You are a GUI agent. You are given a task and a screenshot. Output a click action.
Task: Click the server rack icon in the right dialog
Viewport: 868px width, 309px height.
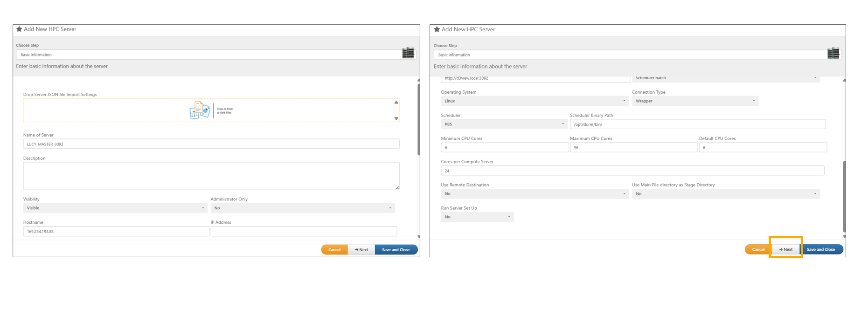click(x=833, y=53)
